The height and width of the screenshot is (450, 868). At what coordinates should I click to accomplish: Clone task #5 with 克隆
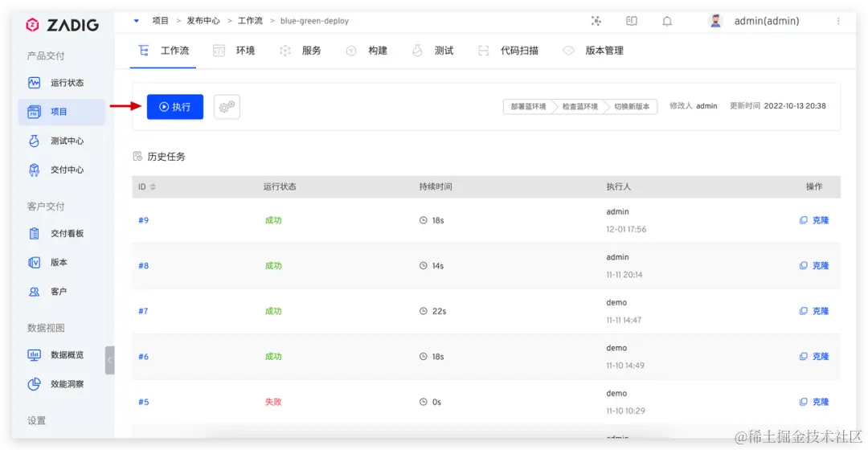814,402
